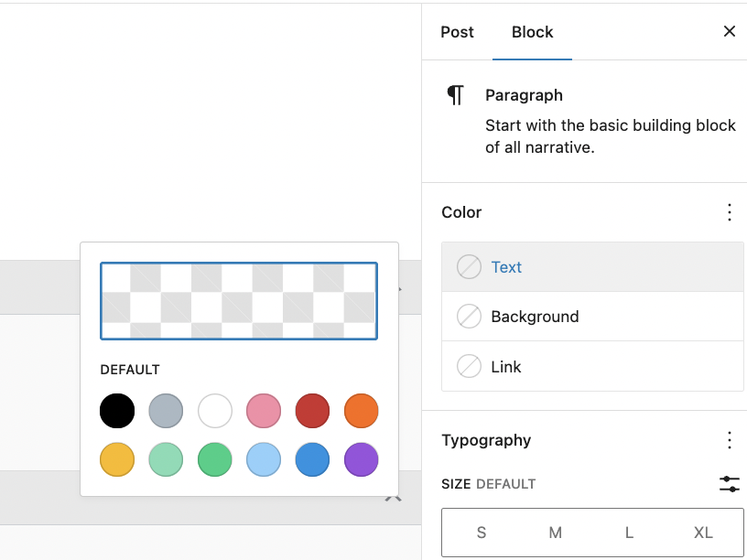Click the Paragraph block icon
The width and height of the screenshot is (747, 560).
pyautogui.click(x=455, y=95)
